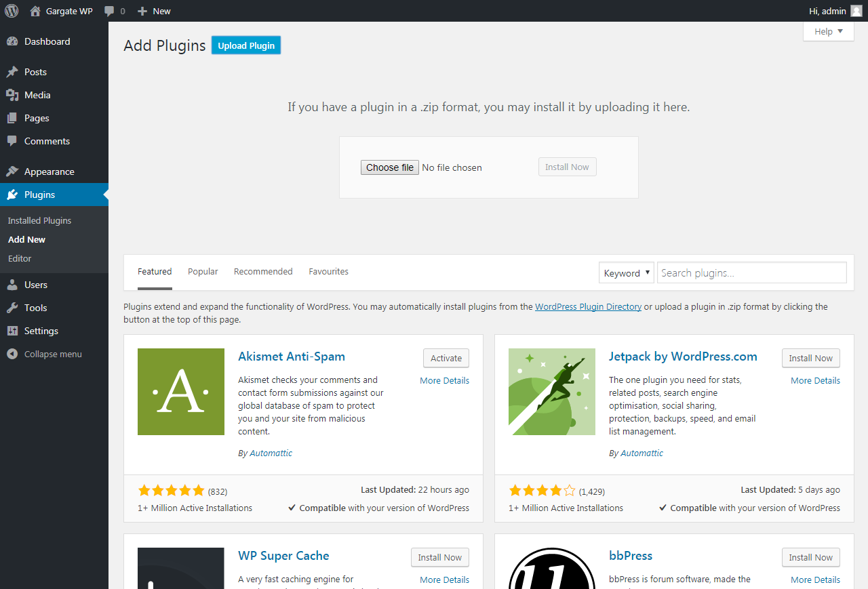Open the Users menu item
This screenshot has width=868, height=589.
click(x=54, y=285)
